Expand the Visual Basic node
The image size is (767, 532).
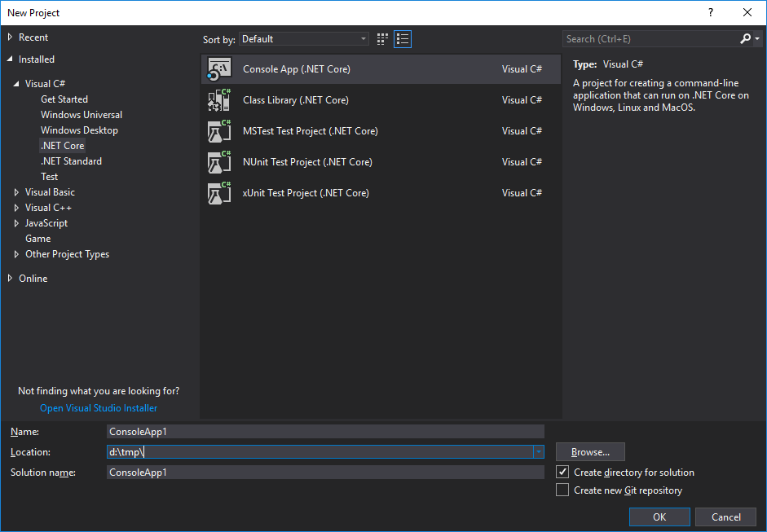click(x=16, y=192)
